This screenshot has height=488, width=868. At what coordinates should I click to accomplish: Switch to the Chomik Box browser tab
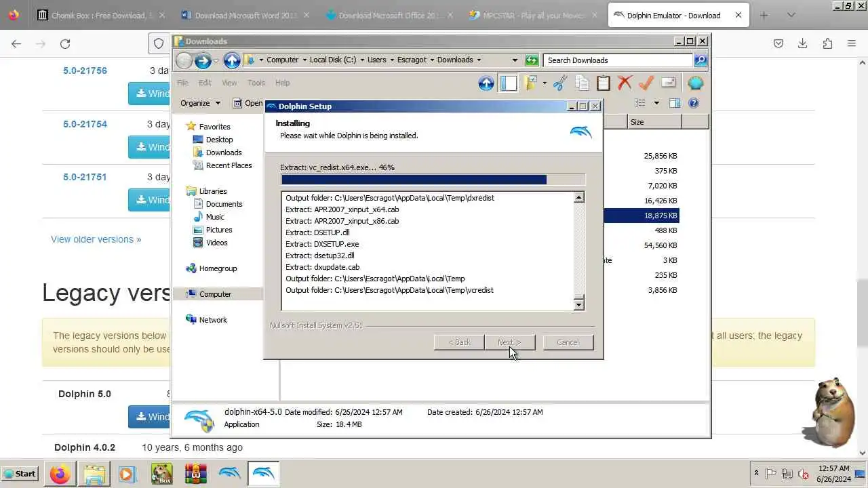coord(100,15)
